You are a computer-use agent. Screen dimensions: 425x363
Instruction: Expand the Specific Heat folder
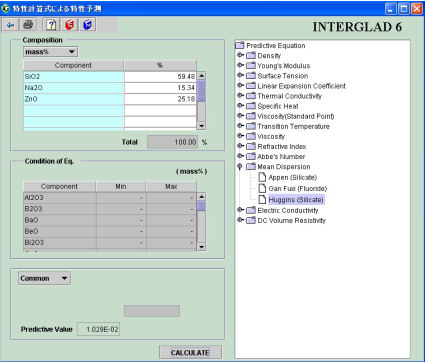point(240,105)
